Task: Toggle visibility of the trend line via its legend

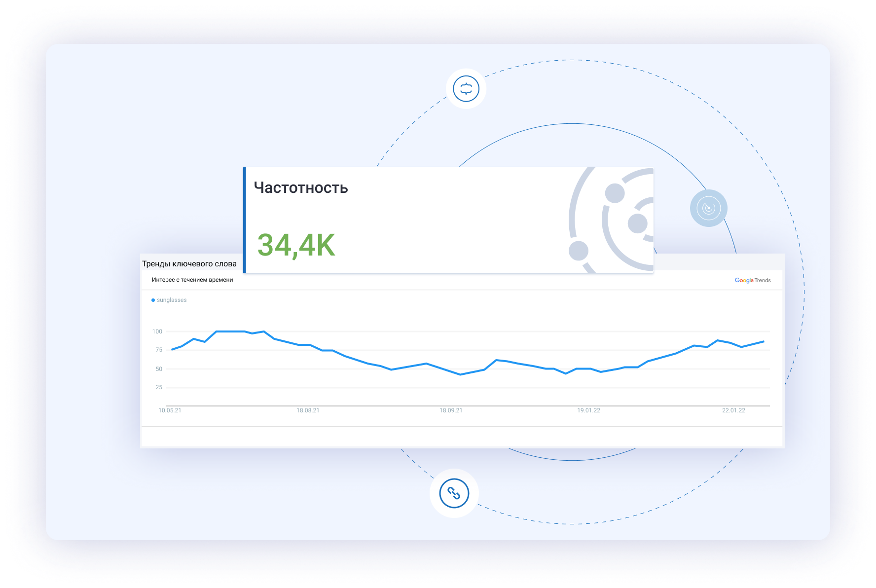Action: tap(169, 299)
